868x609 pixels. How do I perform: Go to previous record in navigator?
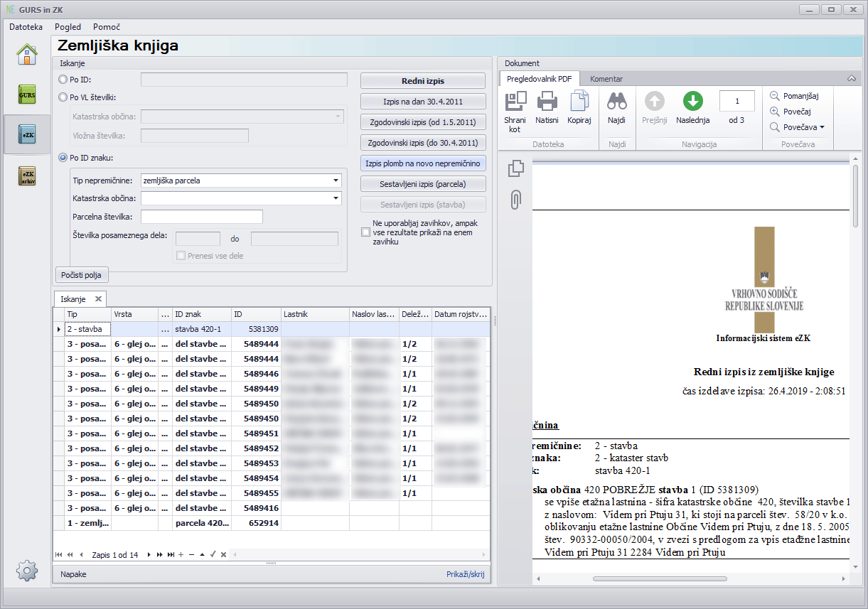[81, 554]
